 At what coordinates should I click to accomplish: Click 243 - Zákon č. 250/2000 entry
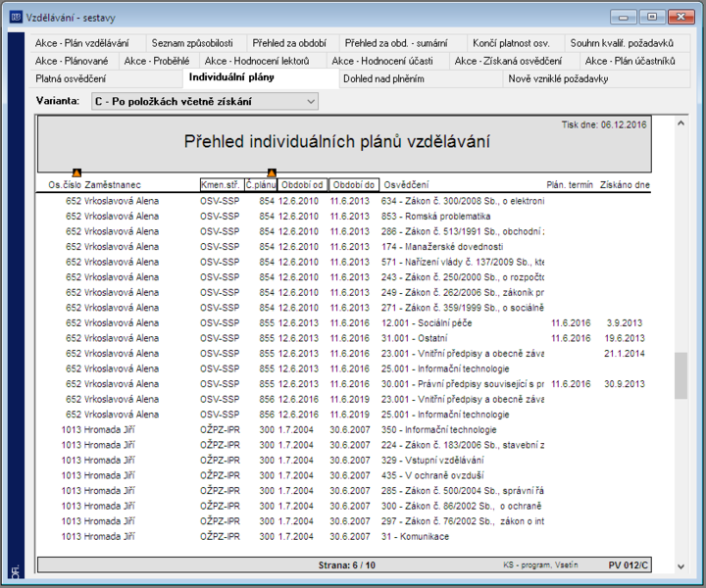pos(463,277)
